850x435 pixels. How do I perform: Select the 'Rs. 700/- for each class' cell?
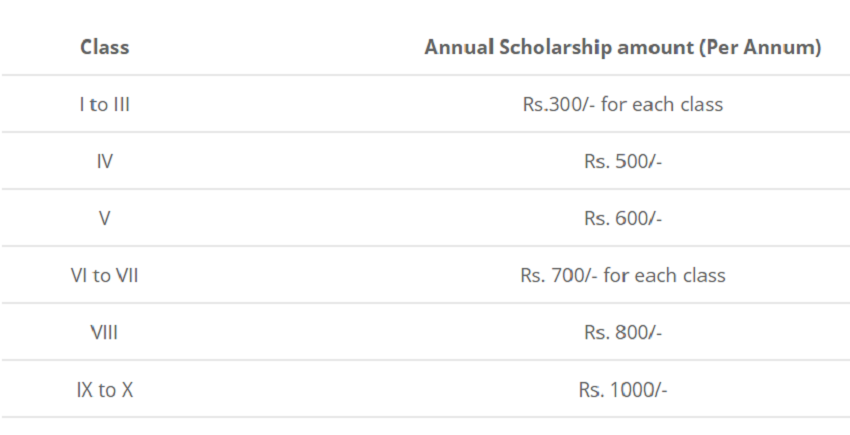pyautogui.click(x=622, y=275)
